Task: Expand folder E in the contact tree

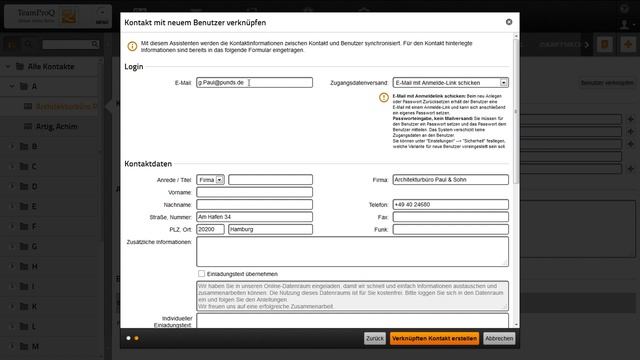Action: (x=12, y=206)
